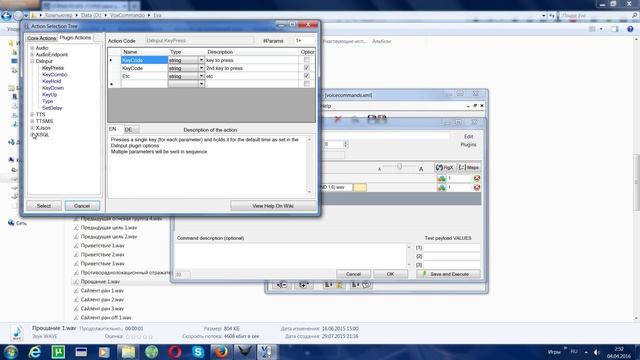Open Type dropdown for Etc row
Viewport: 640px width, 360px height.
point(201,76)
